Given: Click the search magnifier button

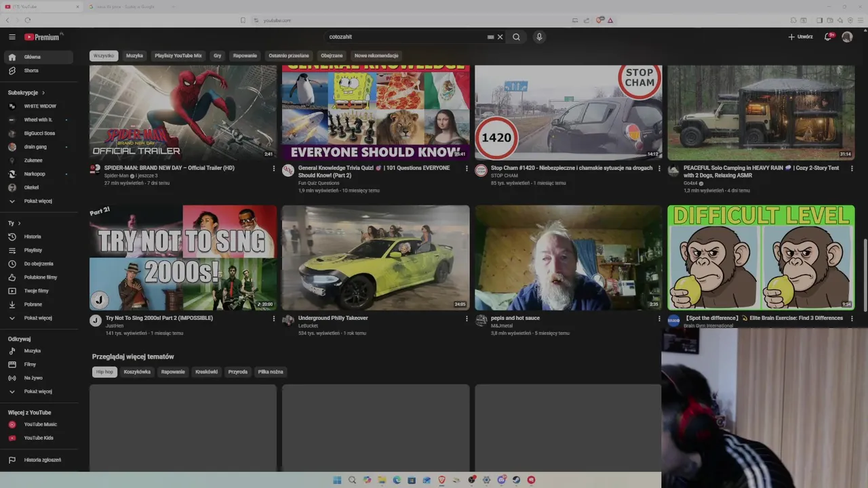Looking at the screenshot, I should [x=516, y=37].
